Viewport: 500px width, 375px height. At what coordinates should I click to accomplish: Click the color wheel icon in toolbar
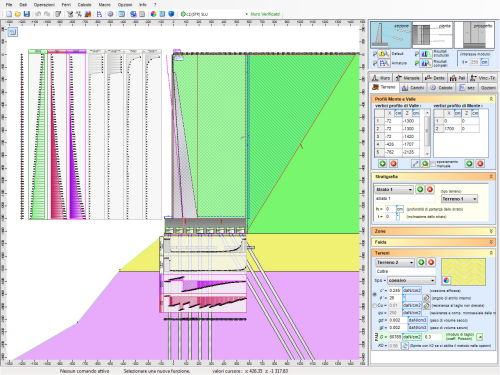tap(153, 14)
